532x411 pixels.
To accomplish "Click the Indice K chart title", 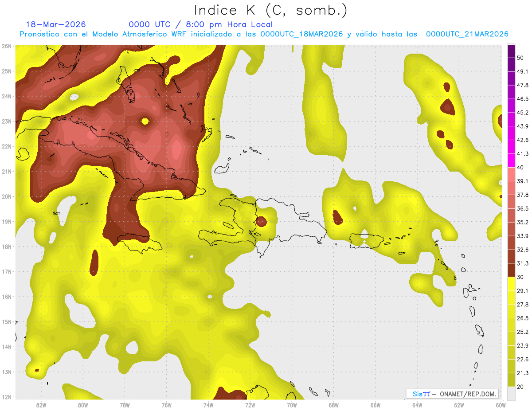I will 271,10.
